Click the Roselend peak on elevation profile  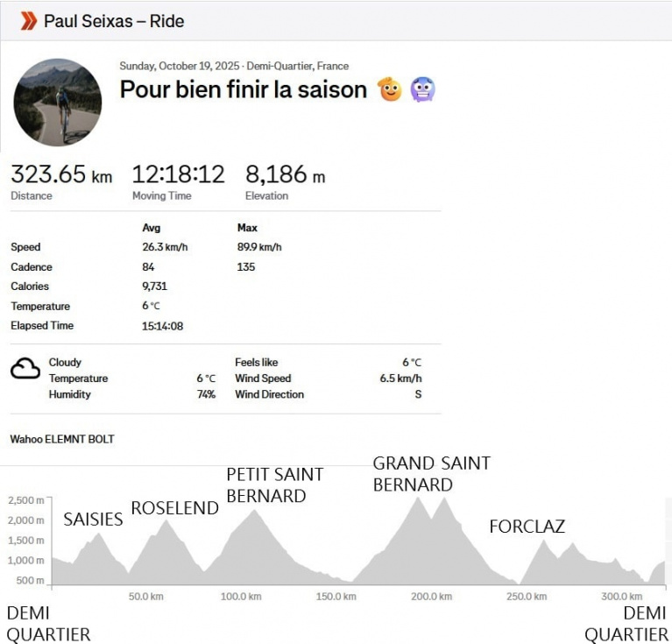tap(166, 520)
